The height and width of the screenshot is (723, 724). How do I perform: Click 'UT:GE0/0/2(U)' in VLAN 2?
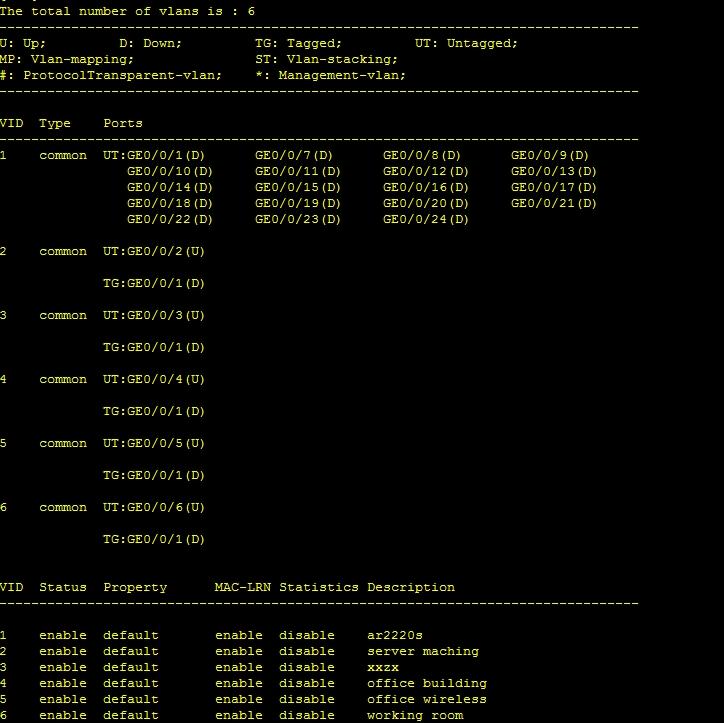154,252
